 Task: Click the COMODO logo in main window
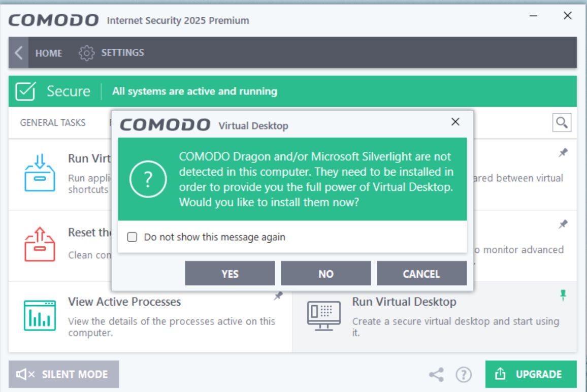[53, 20]
